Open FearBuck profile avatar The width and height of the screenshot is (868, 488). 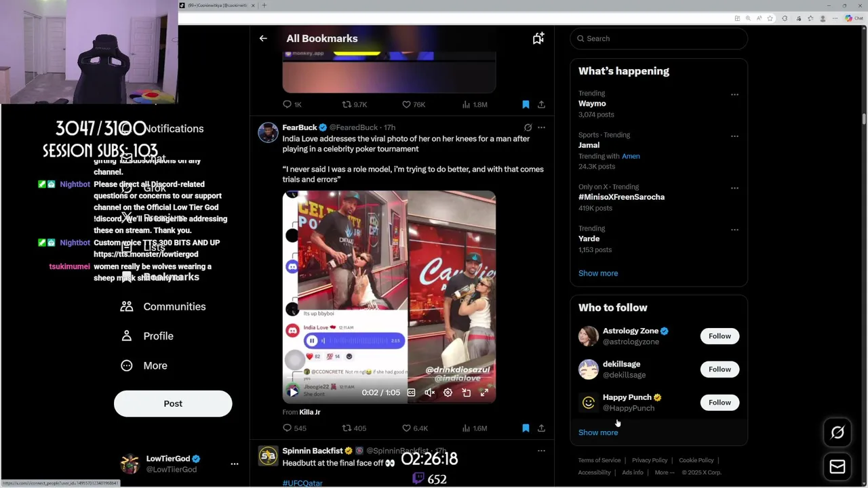click(268, 133)
